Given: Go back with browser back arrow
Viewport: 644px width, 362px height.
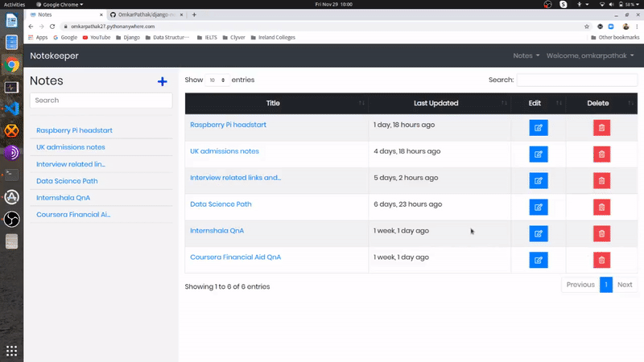Looking at the screenshot, I should pos(31,27).
